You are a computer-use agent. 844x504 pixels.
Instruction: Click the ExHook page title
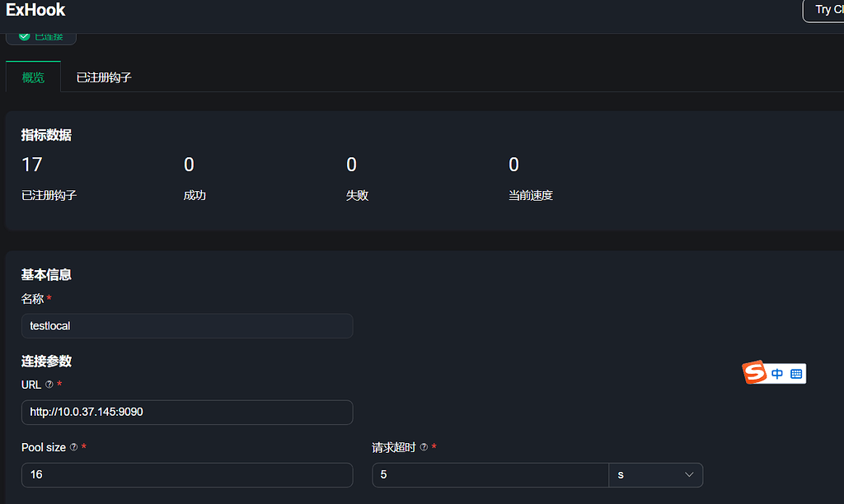click(x=35, y=11)
